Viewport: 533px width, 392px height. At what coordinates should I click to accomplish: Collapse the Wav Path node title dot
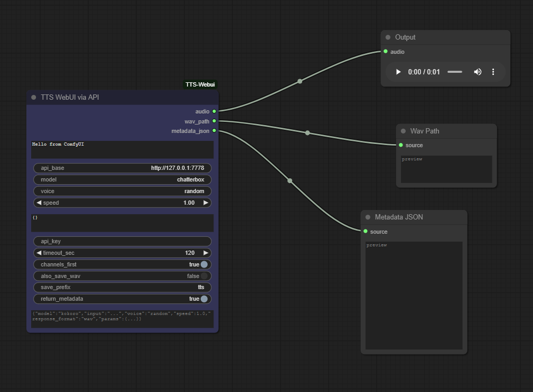tap(403, 131)
